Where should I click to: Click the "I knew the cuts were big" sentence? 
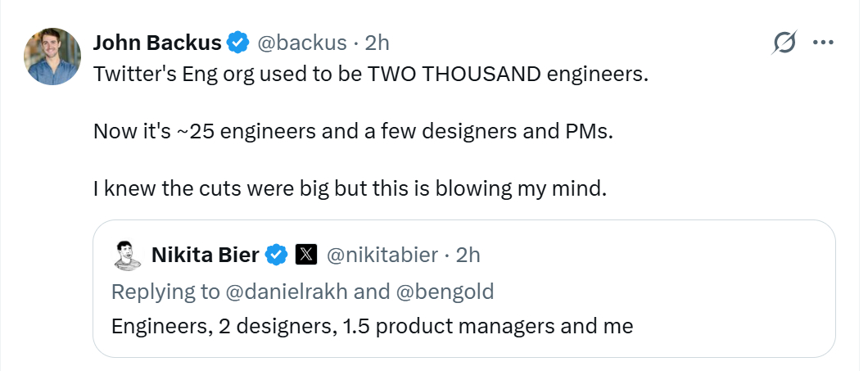pyautogui.click(x=350, y=188)
